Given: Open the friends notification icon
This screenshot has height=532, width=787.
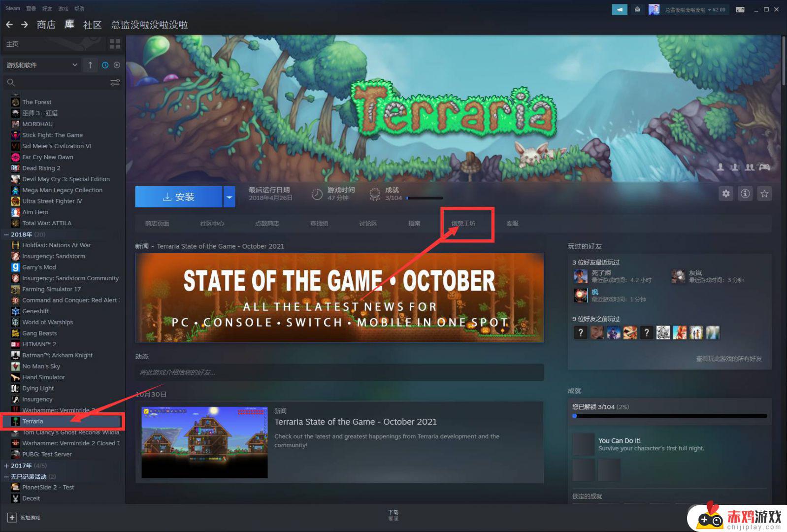Looking at the screenshot, I should [637, 9].
